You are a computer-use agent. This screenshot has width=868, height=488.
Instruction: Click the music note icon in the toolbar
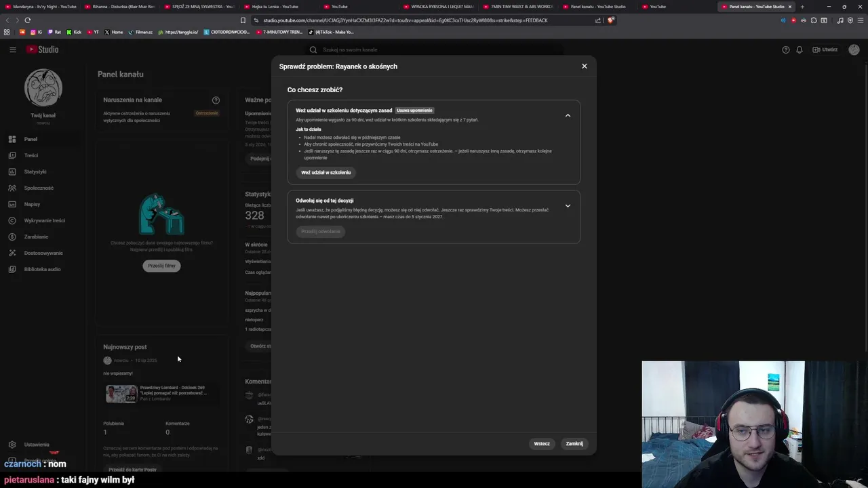click(840, 20)
